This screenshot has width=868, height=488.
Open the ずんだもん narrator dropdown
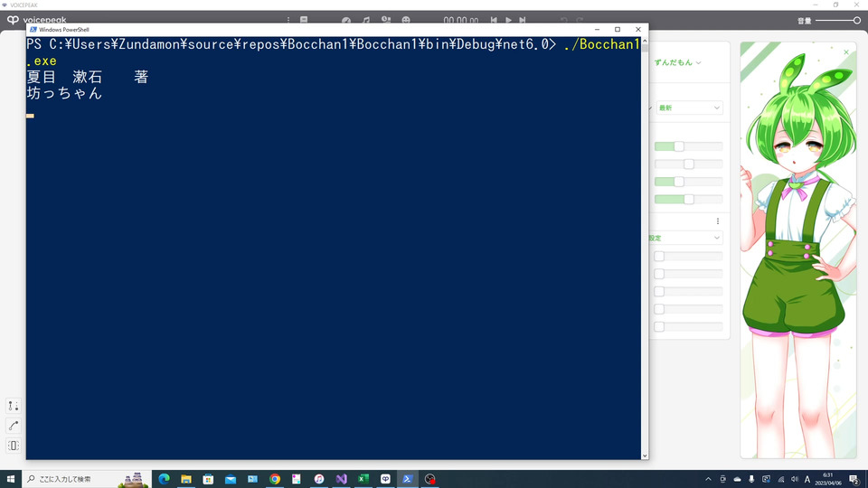pos(677,62)
